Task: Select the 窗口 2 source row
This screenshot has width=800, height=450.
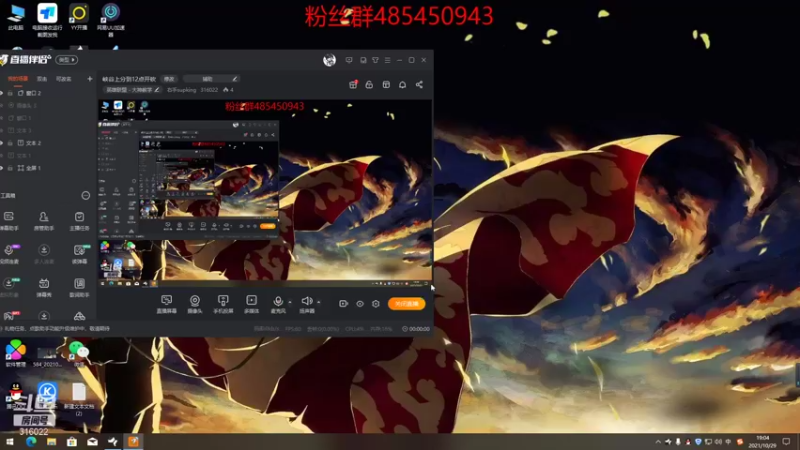Action: pos(48,93)
